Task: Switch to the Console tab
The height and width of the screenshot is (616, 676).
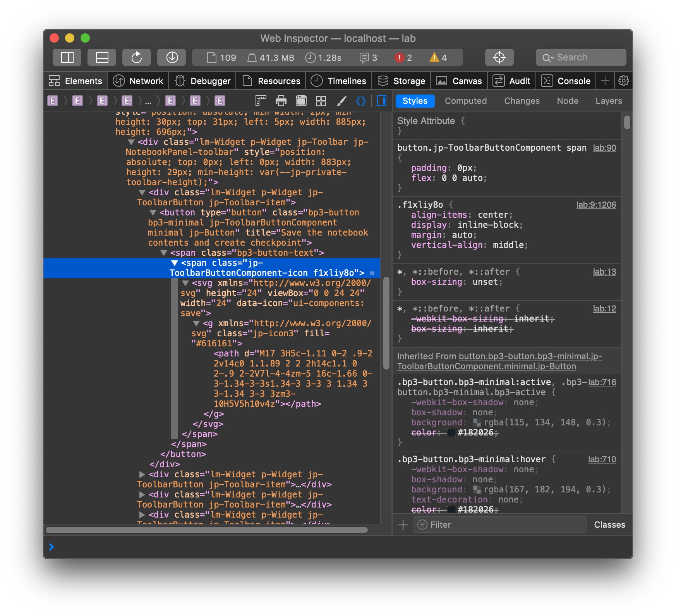Action: (x=566, y=81)
